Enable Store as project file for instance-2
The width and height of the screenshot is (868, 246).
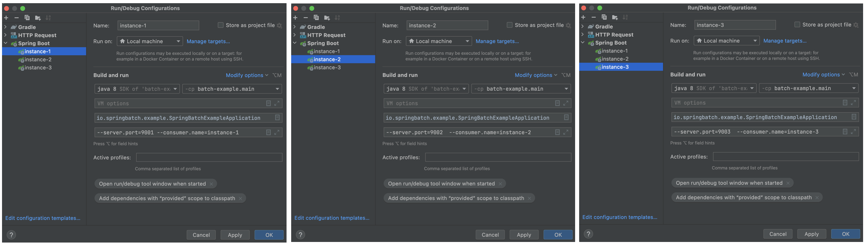point(509,25)
